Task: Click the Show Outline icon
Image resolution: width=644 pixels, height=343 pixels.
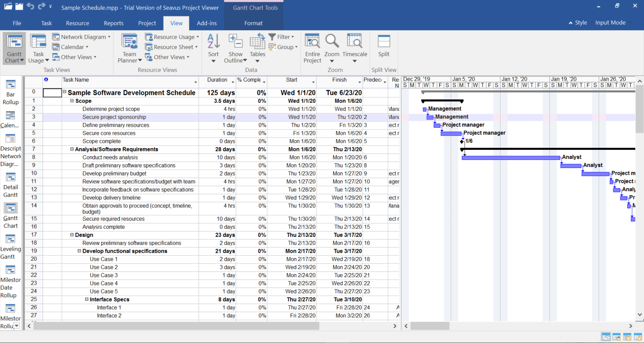Action: coord(236,49)
